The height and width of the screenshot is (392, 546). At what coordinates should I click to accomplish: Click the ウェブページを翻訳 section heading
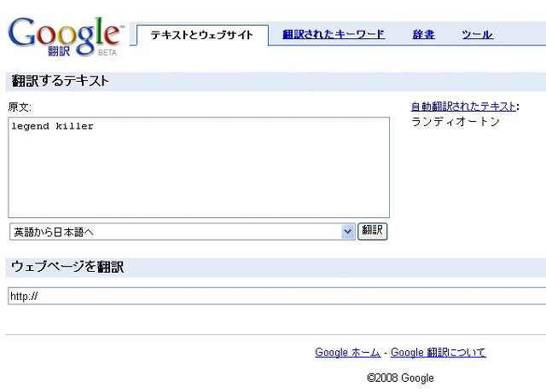pyautogui.click(x=68, y=267)
